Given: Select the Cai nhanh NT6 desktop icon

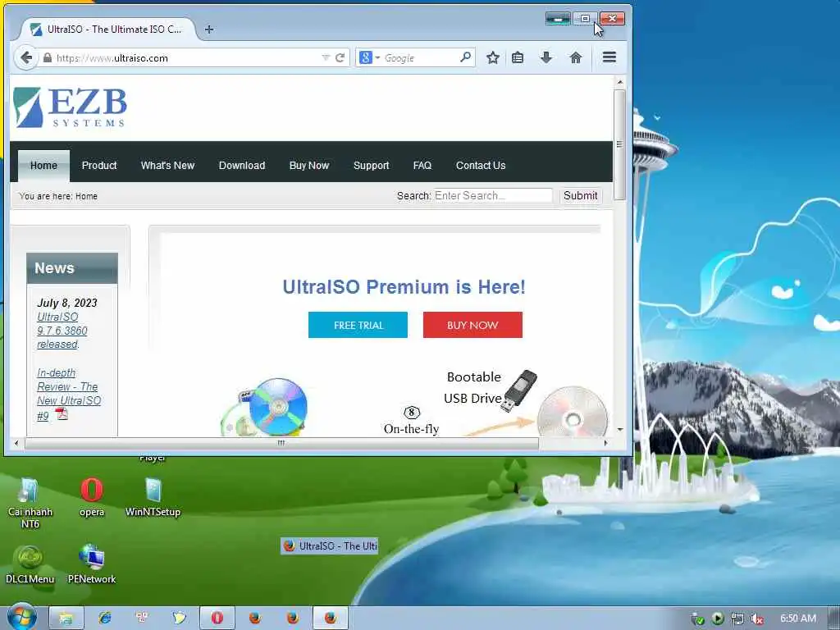Looking at the screenshot, I should pyautogui.click(x=30, y=503).
